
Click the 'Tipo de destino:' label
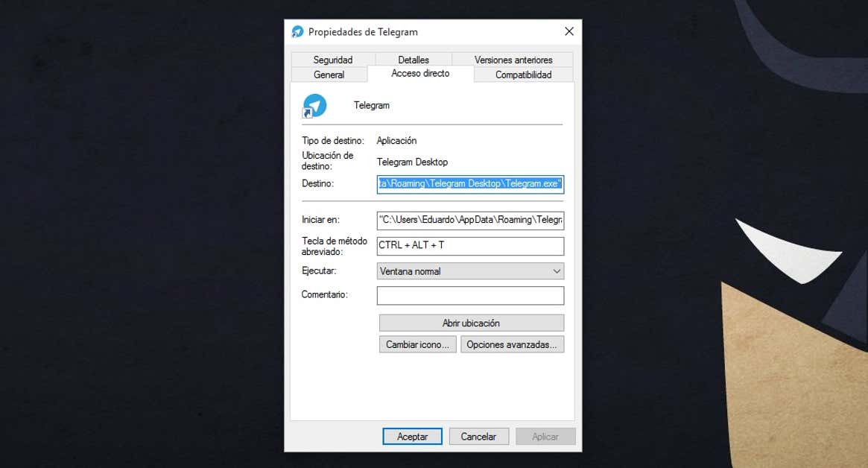(333, 141)
